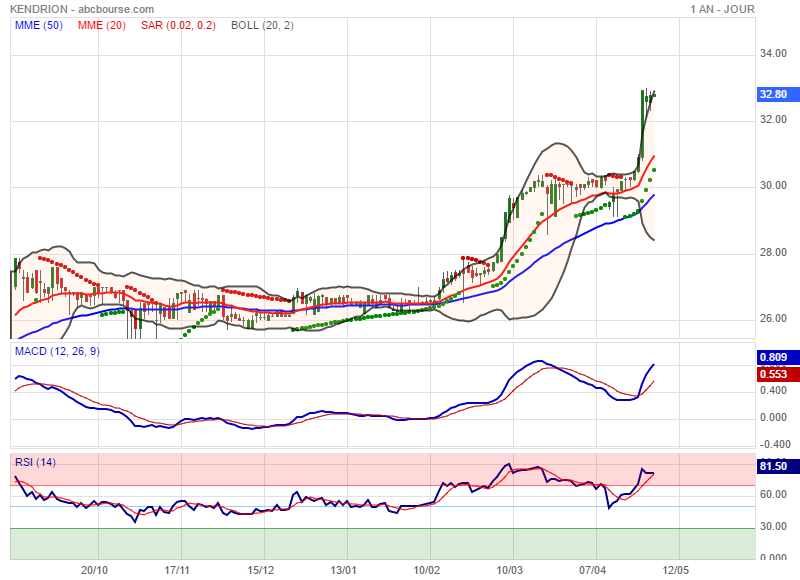Image resolution: width=800 pixels, height=580 pixels.
Task: Select the MME (50) legend label
Action: tap(39, 25)
